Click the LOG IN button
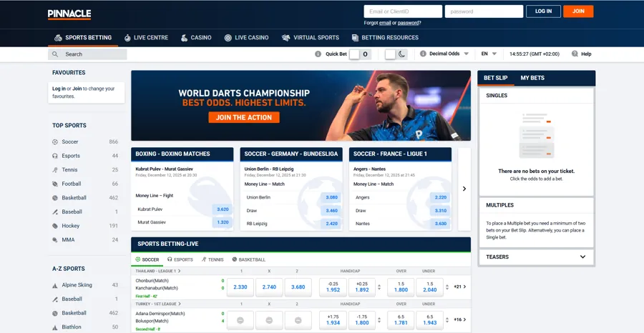Viewport: 644px width, 333px height. click(x=543, y=11)
